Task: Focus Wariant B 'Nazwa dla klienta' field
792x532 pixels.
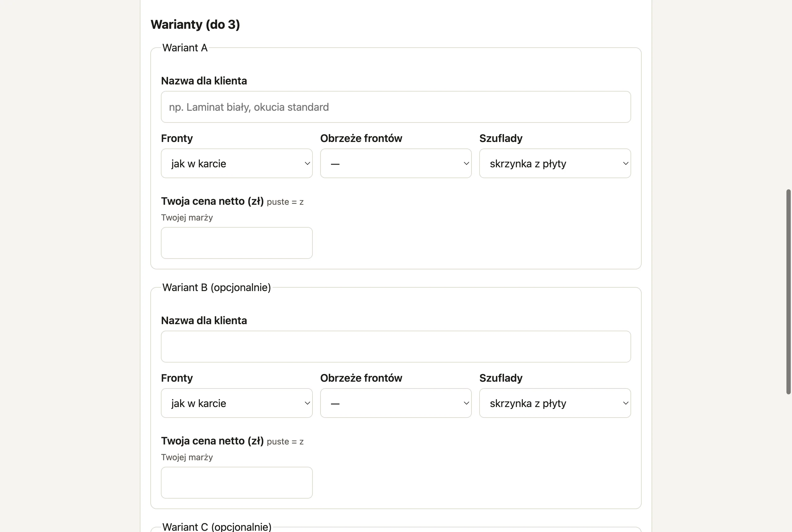Action: coord(396,346)
